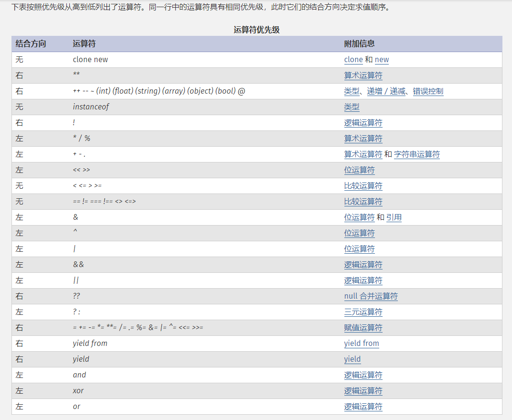The width and height of the screenshot is (512, 420).
Task: Click the 运算符 column header
Action: tap(84, 44)
